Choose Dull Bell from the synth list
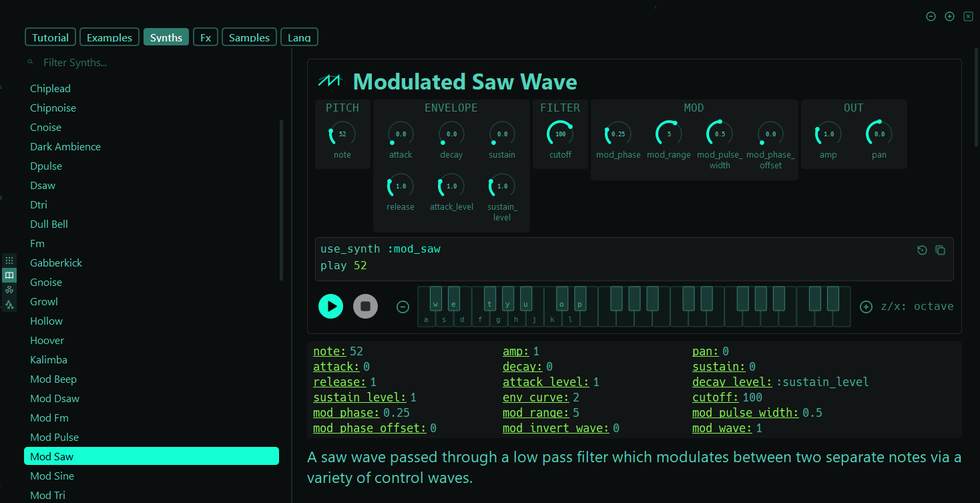Image resolution: width=980 pixels, height=503 pixels. [152, 224]
